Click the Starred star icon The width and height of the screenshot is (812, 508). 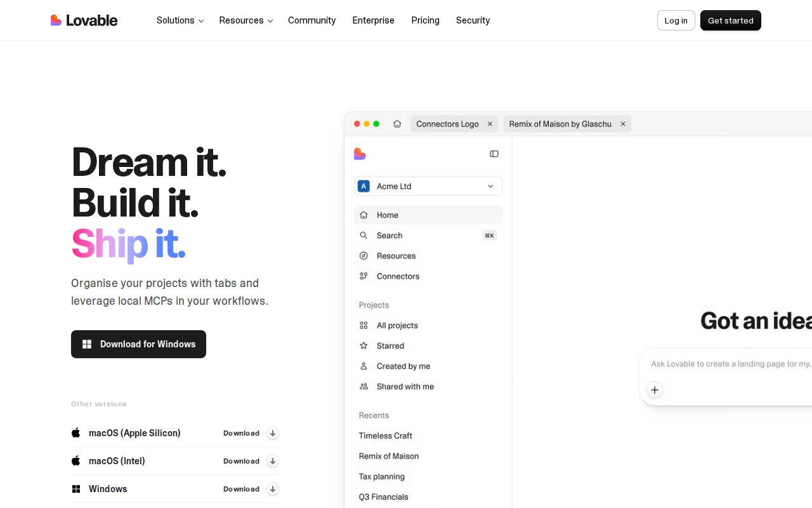(363, 346)
